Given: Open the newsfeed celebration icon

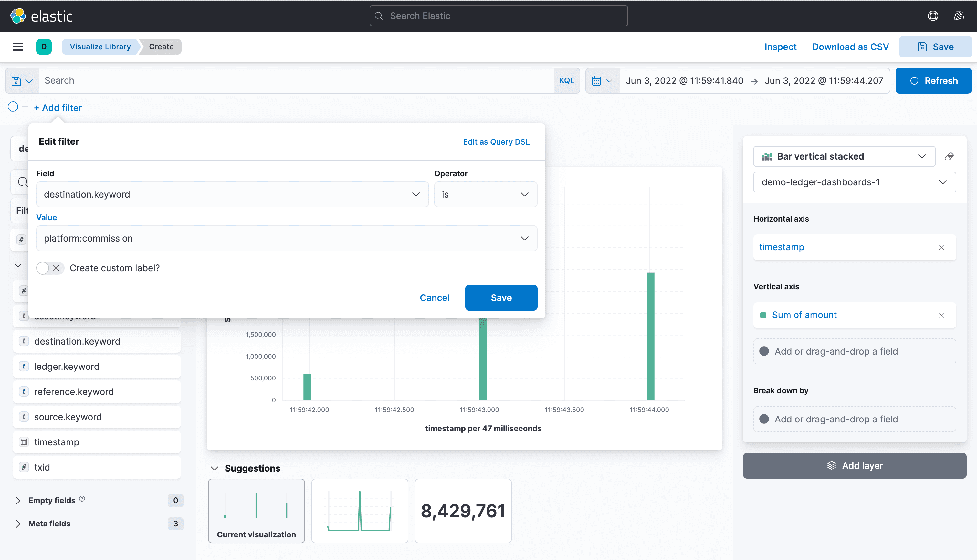Looking at the screenshot, I should coord(959,16).
